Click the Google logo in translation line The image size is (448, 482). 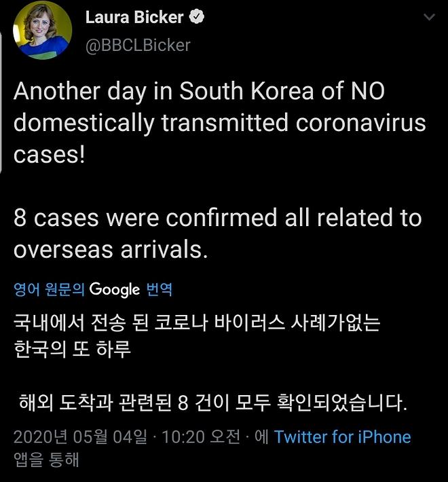coord(115,290)
